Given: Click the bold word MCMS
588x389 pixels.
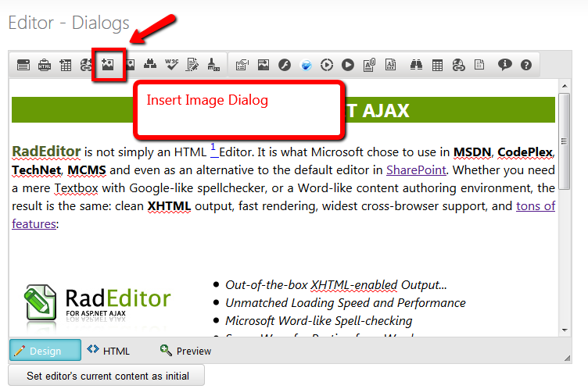Looking at the screenshot, I should pyautogui.click(x=87, y=170).
